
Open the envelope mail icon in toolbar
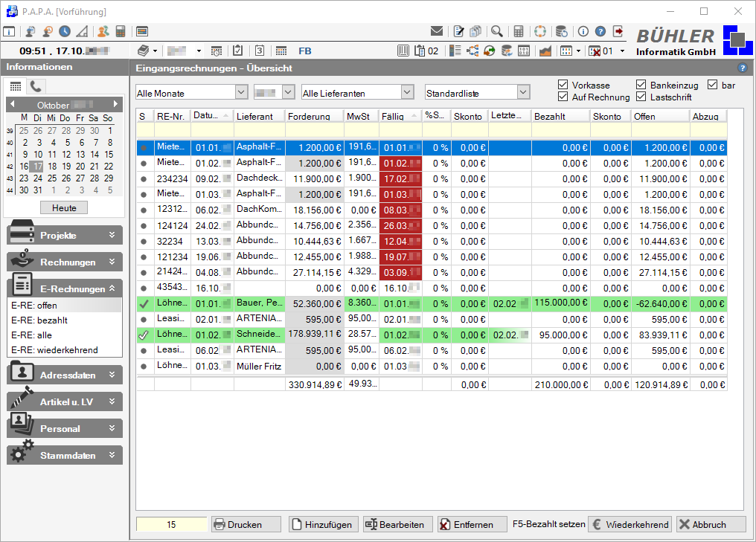pyautogui.click(x=436, y=31)
